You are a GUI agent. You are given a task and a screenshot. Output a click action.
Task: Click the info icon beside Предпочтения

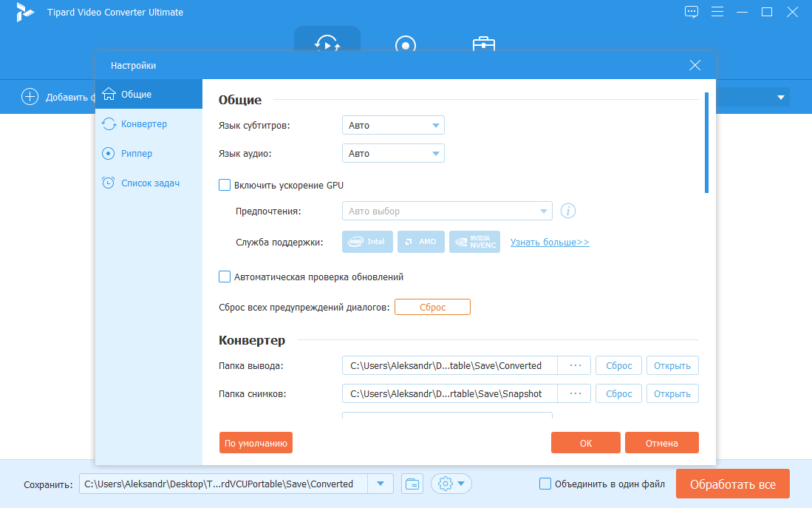click(567, 211)
